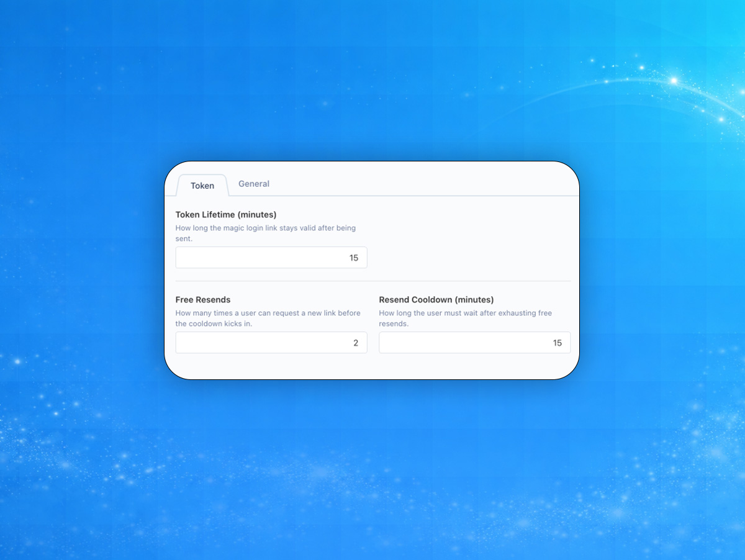This screenshot has width=745, height=560.
Task: Focus the Resend Cooldown minutes field
Action: [x=475, y=343]
